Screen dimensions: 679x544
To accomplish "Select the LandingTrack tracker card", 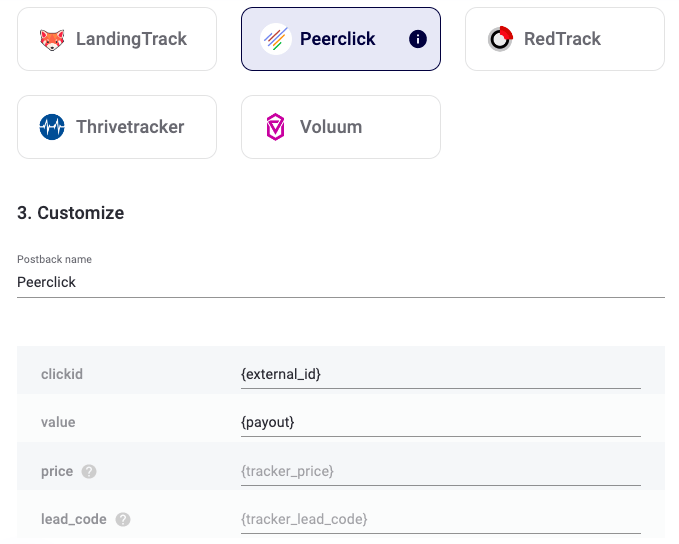I will pyautogui.click(x=117, y=39).
